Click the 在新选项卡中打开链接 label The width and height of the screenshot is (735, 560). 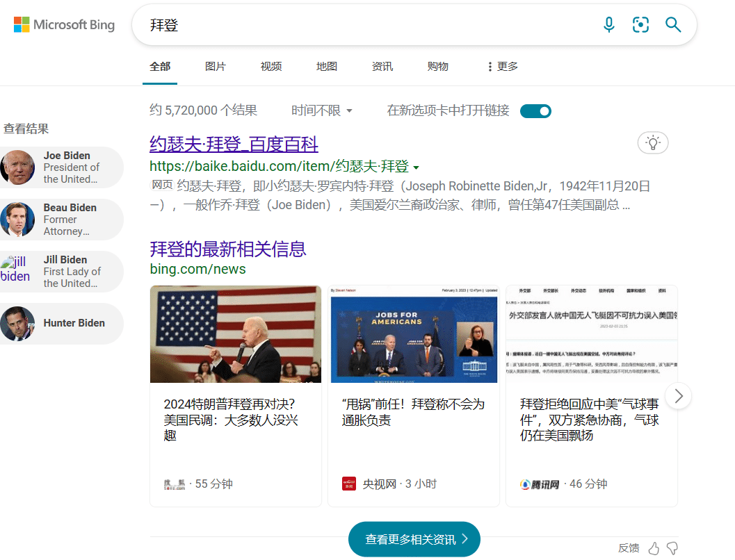[448, 110]
